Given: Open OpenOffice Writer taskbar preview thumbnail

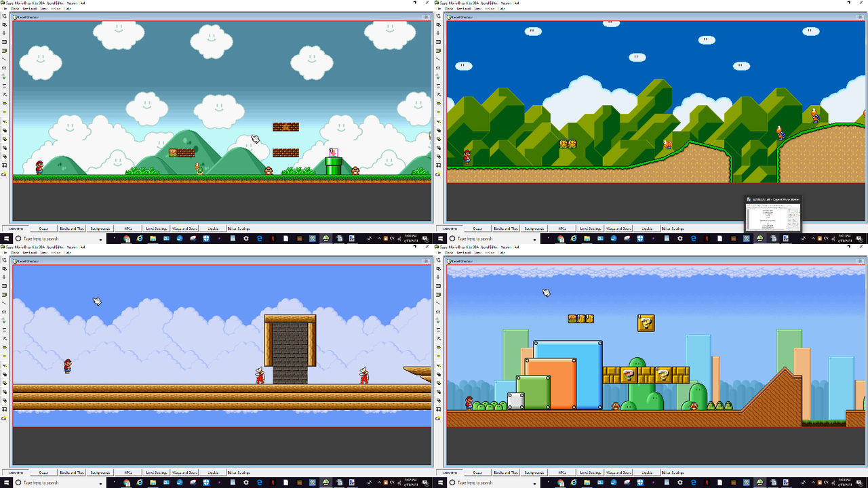Looking at the screenshot, I should click(772, 215).
